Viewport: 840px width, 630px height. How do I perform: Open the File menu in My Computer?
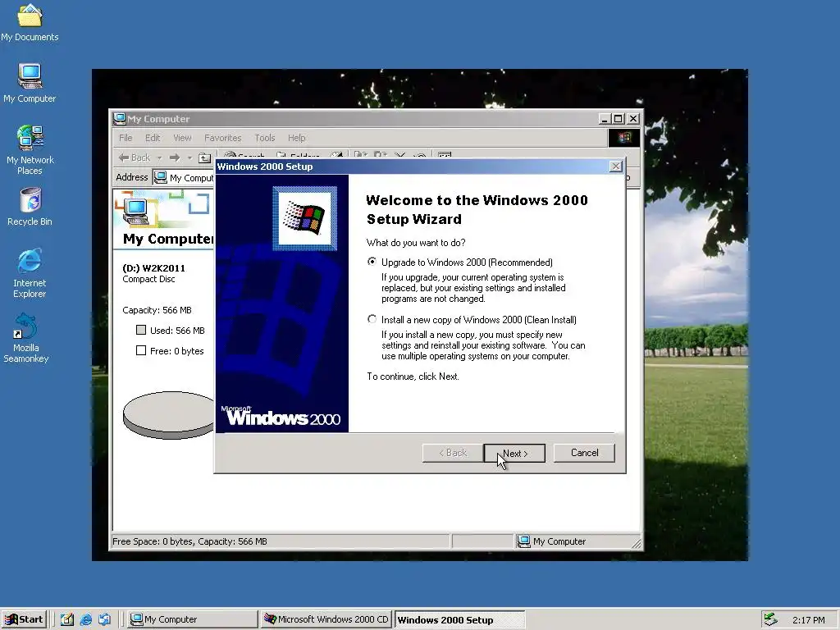(126, 138)
